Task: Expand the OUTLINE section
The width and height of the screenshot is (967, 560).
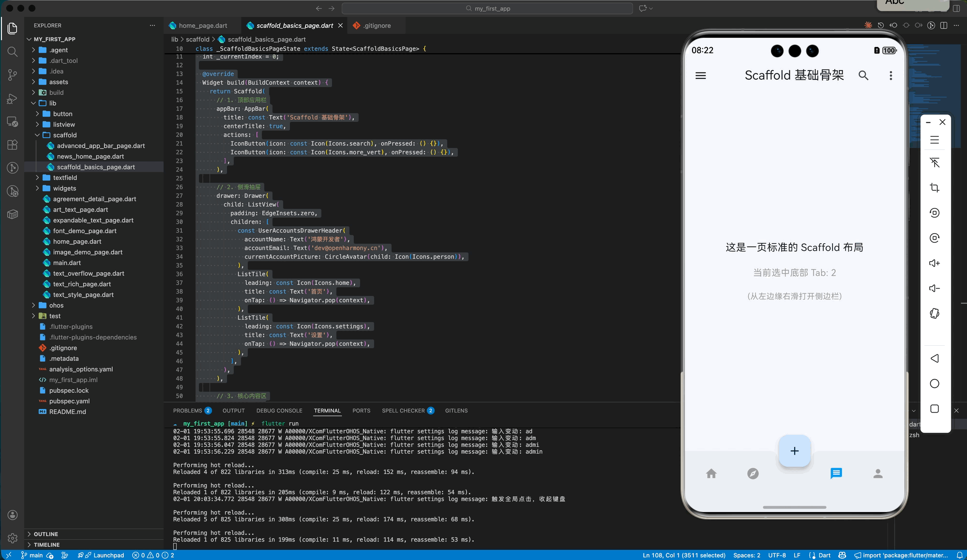Action: click(x=46, y=534)
